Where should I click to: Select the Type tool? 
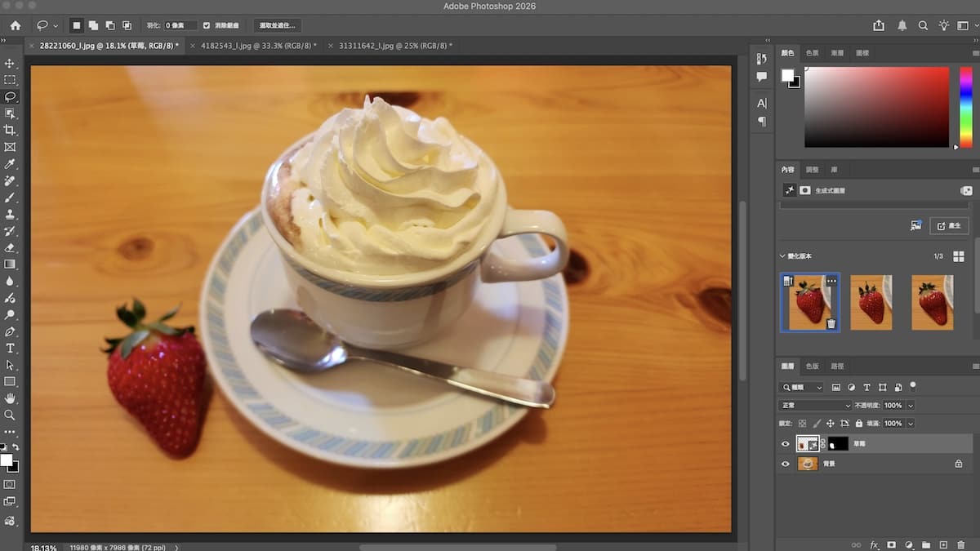coord(10,349)
